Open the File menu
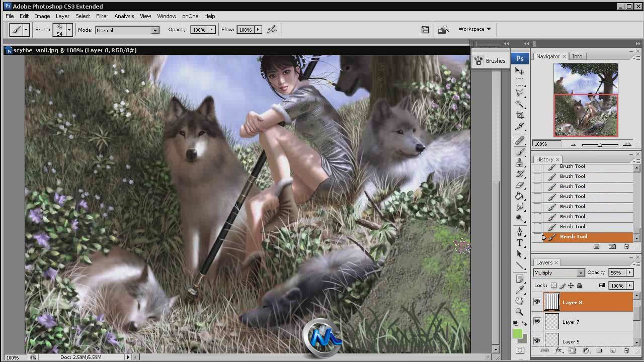Viewport: 644px width, 362px height. tap(10, 16)
